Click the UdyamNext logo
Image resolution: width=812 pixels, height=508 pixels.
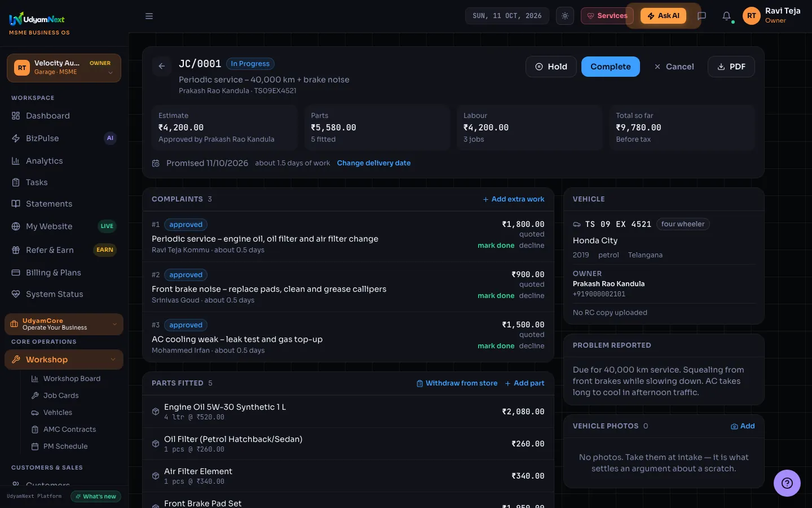(37, 20)
